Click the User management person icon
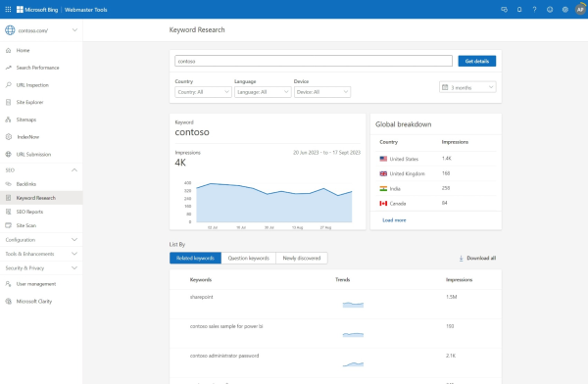Image resolution: width=588 pixels, height=384 pixels. pos(8,284)
